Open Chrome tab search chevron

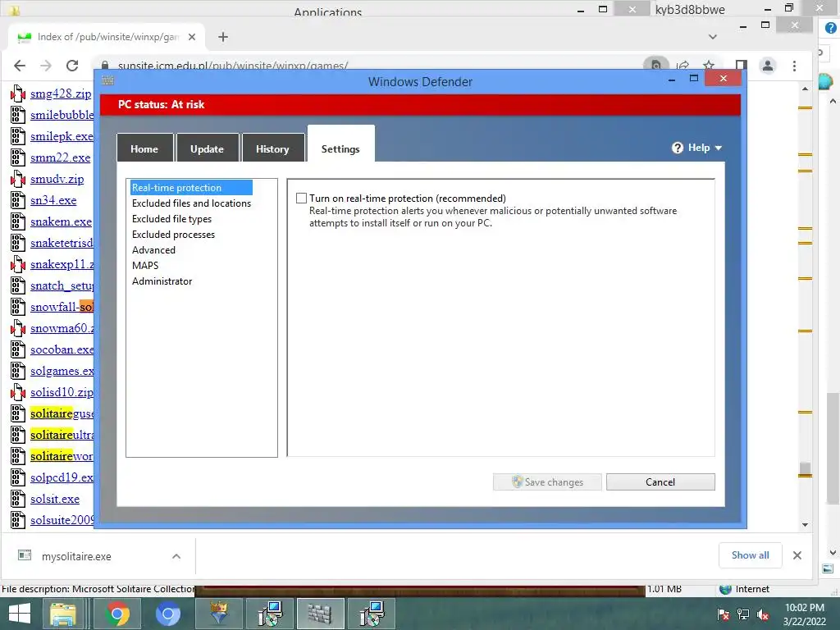[x=713, y=37]
